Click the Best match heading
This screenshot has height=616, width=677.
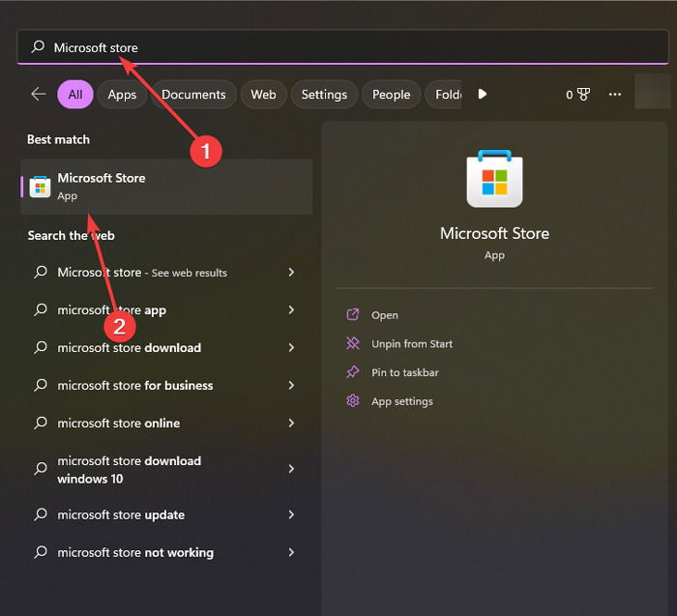point(58,139)
